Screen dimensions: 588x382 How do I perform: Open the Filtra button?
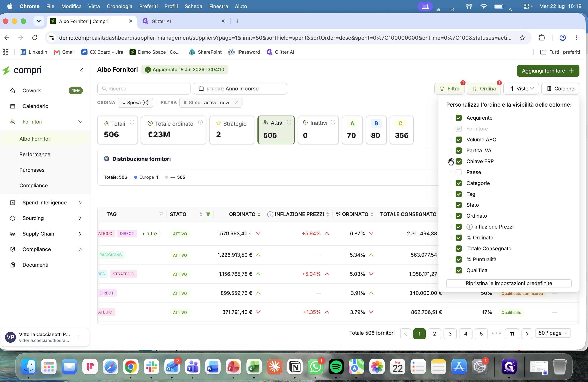(449, 89)
